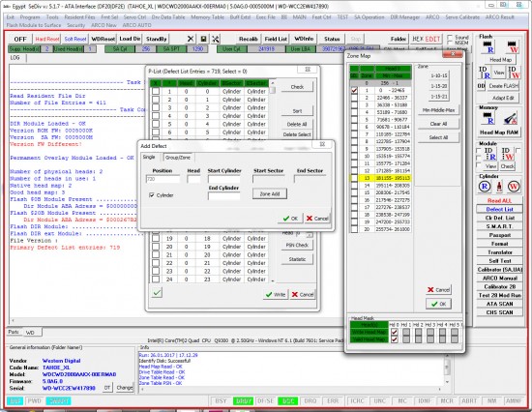Screen dimensions: 532x412
Task: Click the End Cylinder input field
Action: click(x=224, y=196)
